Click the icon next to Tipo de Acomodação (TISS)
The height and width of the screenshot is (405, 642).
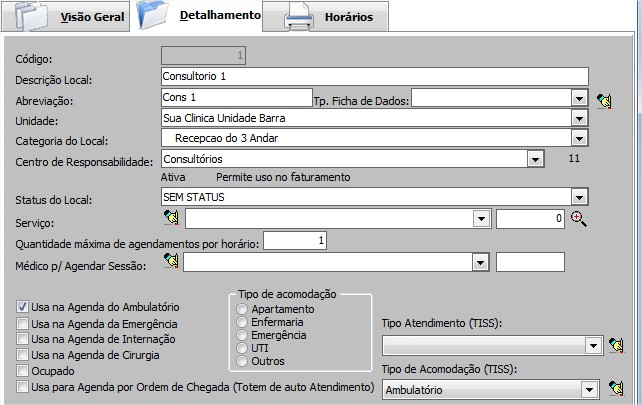pos(616,389)
